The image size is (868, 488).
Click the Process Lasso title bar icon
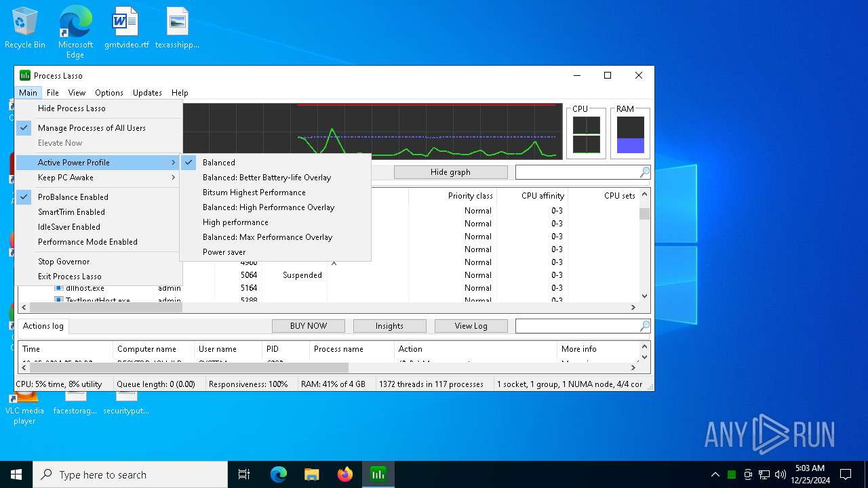pyautogui.click(x=25, y=75)
